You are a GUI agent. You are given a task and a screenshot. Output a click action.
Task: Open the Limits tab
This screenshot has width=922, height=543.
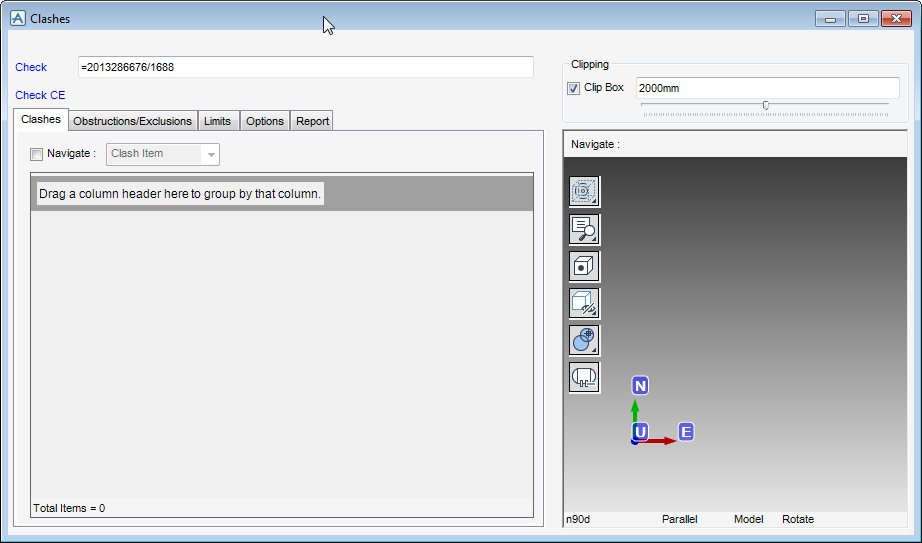[x=218, y=121]
